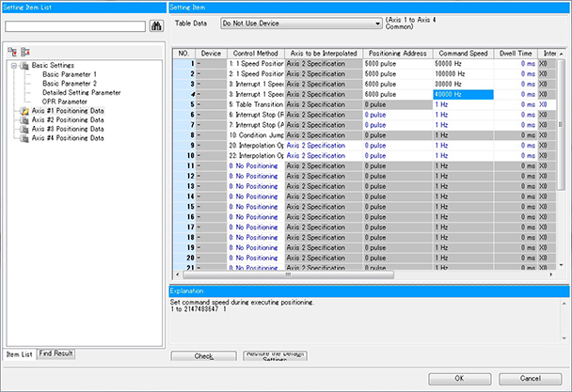Click the OK button
Image resolution: width=572 pixels, height=392 pixels.
click(458, 378)
